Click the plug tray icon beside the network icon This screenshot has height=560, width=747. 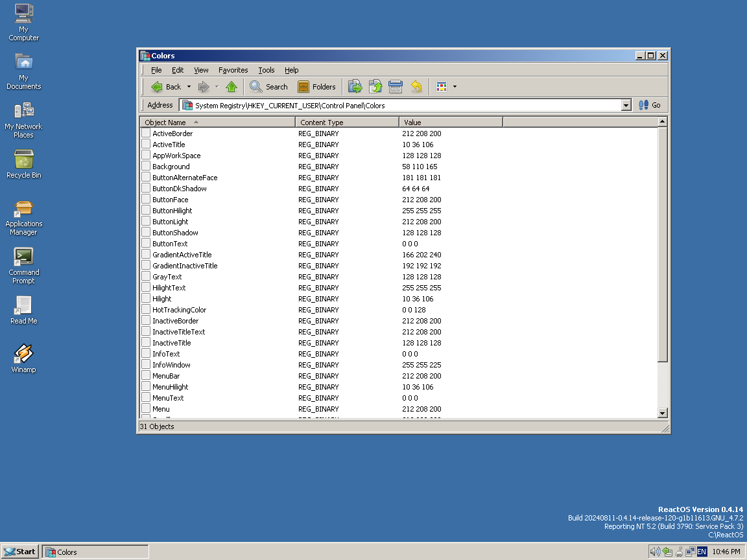tap(680, 552)
